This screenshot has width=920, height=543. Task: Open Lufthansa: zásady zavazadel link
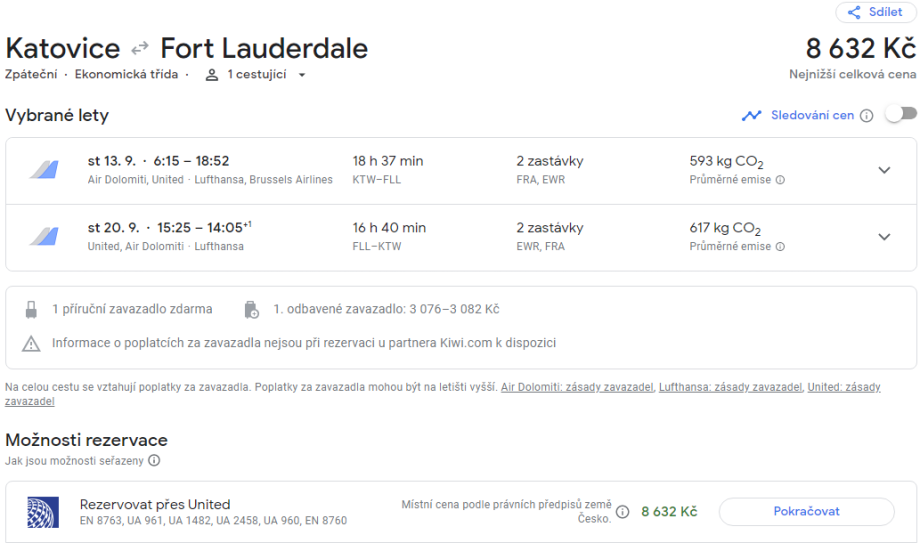[730, 387]
